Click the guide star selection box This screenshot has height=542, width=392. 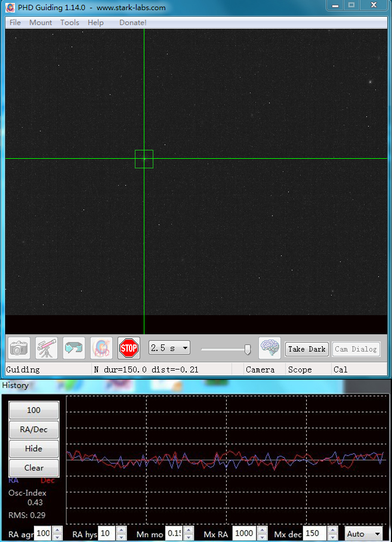[x=144, y=159]
